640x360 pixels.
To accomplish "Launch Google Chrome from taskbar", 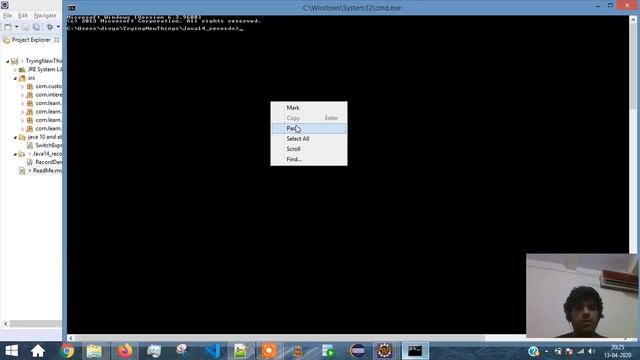I will (x=67, y=351).
